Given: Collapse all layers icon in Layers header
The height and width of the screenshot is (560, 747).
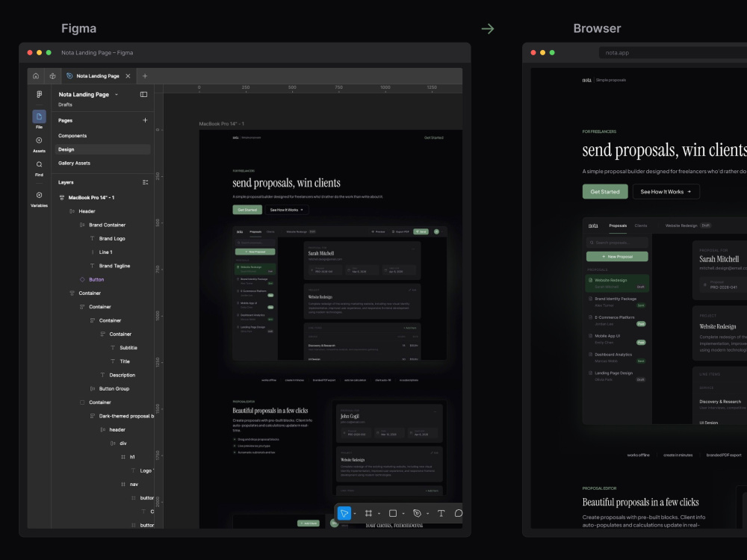Looking at the screenshot, I should tap(146, 182).
